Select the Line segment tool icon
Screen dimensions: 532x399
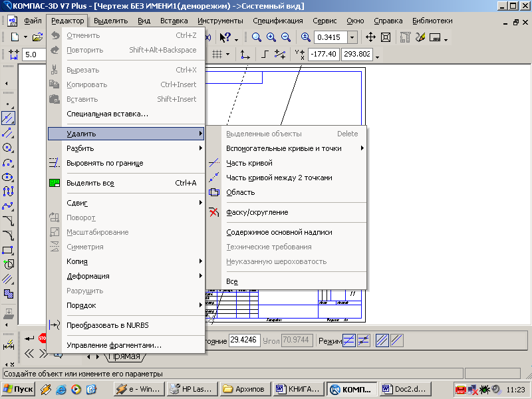(x=8, y=133)
